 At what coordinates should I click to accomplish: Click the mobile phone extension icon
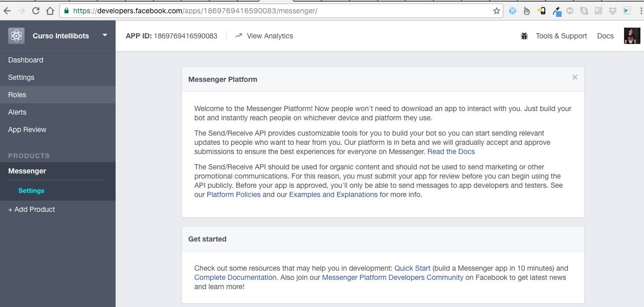click(x=542, y=10)
